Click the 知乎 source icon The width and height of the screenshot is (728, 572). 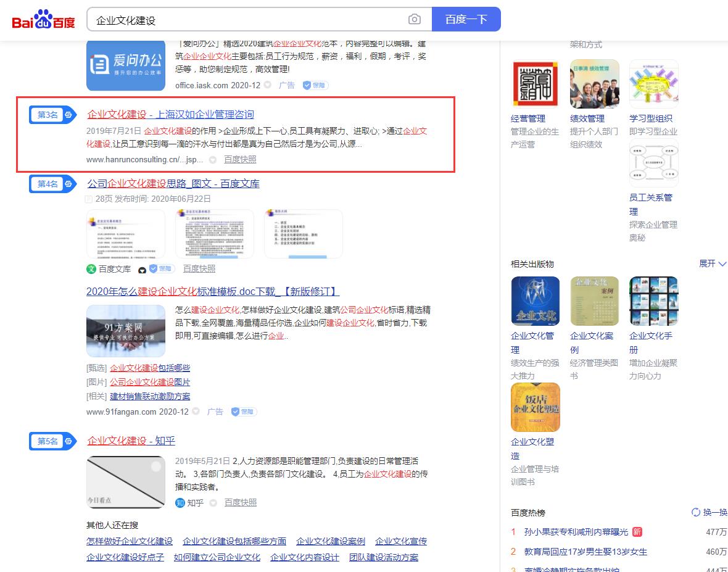point(180,503)
